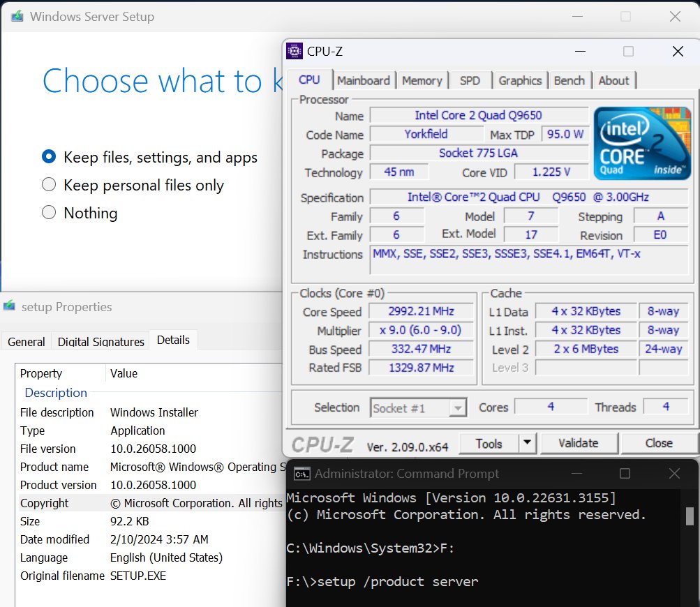Open the Socket #1 selection dropdown
The width and height of the screenshot is (700, 607).
457,407
